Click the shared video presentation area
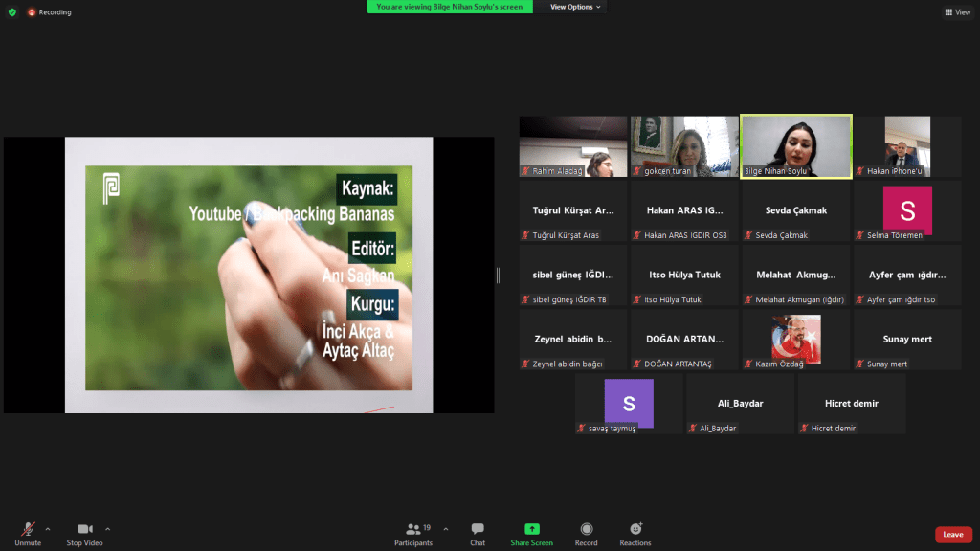Screen dimensions: 980x551 [x=249, y=275]
